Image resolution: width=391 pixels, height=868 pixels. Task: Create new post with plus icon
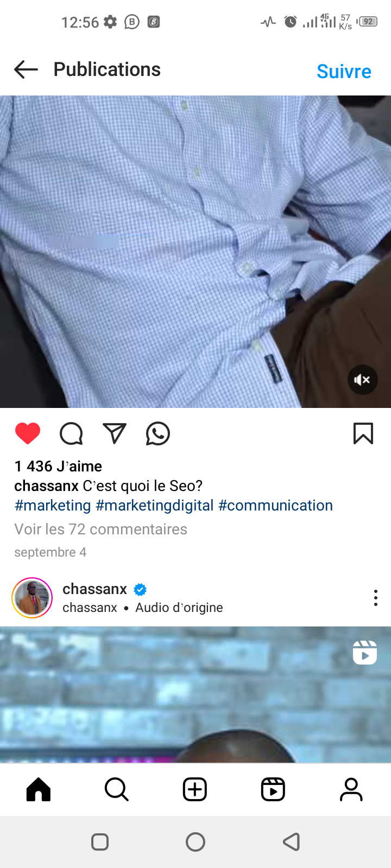pyautogui.click(x=195, y=789)
